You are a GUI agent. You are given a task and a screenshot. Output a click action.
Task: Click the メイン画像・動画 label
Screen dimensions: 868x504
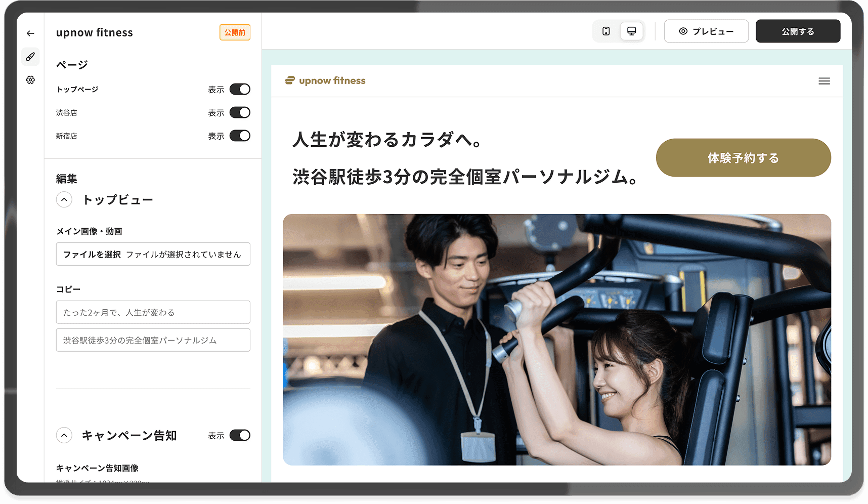[x=89, y=231]
